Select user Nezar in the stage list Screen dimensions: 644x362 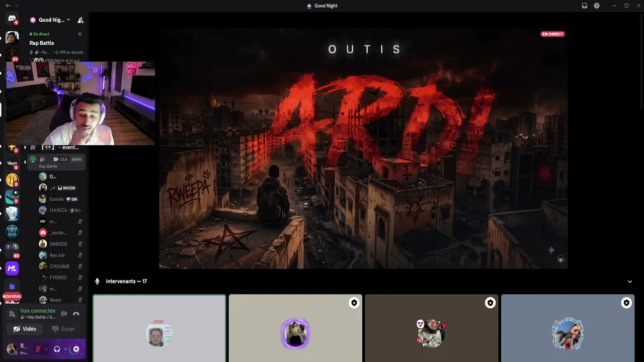pos(61,300)
